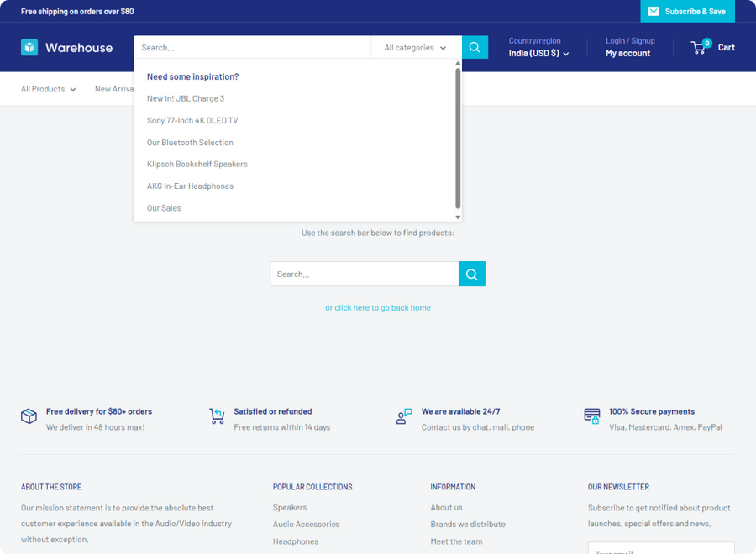This screenshot has height=554, width=756.
Task: Click the Subscribe & Save envelope icon
Action: pyautogui.click(x=654, y=12)
